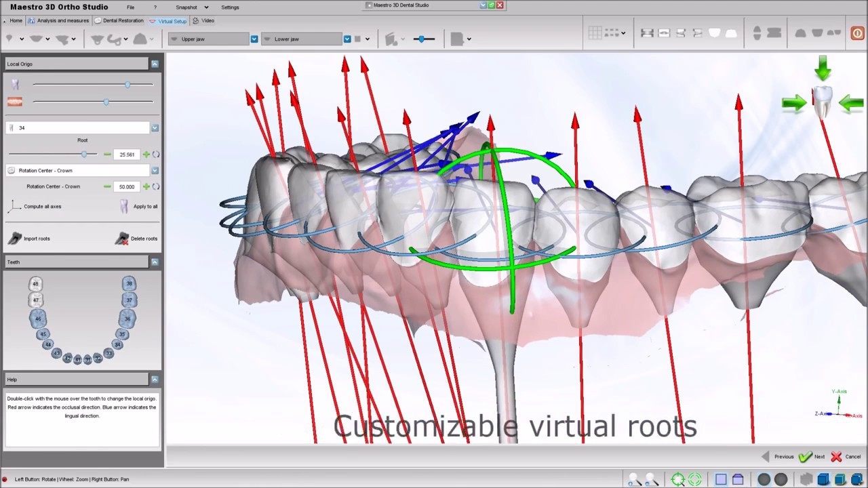Click the blue open box icon at bottom
The image size is (868, 488).
pyautogui.click(x=738, y=479)
